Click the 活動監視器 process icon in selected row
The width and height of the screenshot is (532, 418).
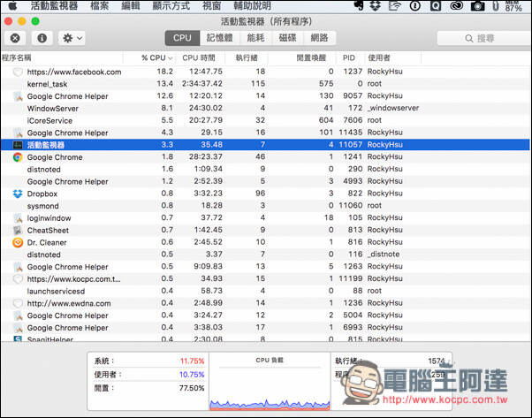click(18, 145)
